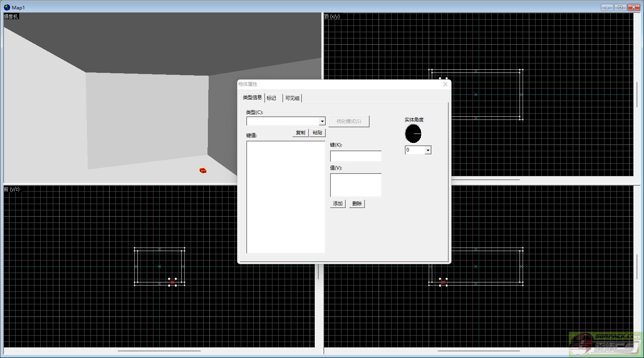Viewport: 644px width, 358px height.
Task: Open the 可见组 tab
Action: [292, 98]
